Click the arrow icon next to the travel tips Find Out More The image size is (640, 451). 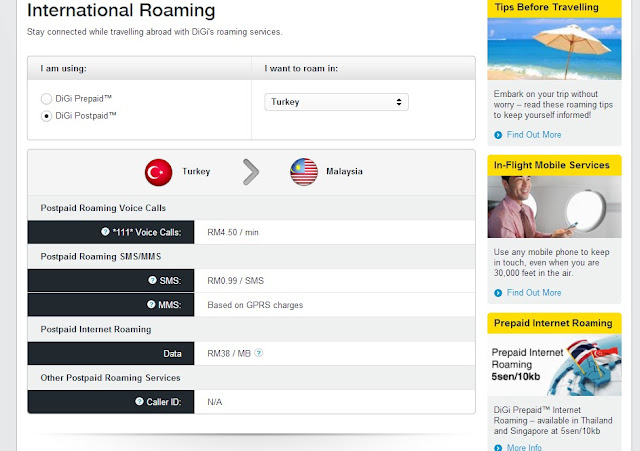pyautogui.click(x=498, y=135)
